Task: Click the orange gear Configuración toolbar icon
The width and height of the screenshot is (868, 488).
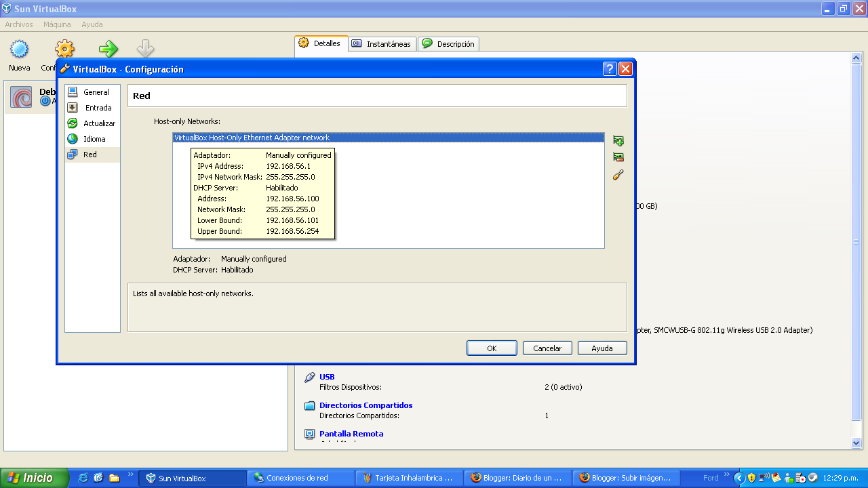Action: pyautogui.click(x=64, y=48)
